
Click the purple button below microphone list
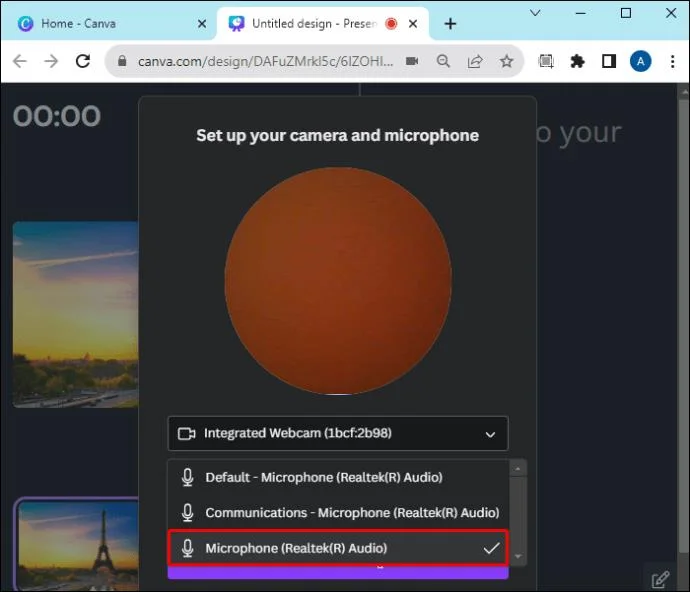[x=338, y=572]
